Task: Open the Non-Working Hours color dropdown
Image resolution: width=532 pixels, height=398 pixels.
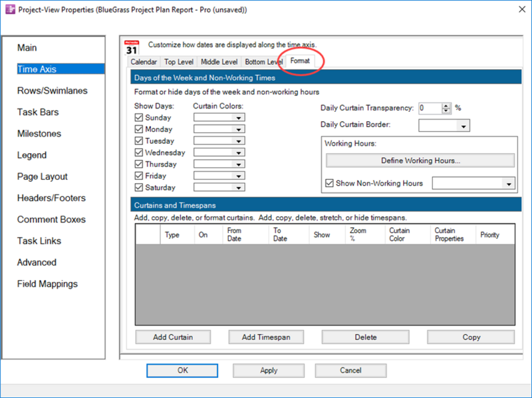Action: [x=473, y=184]
